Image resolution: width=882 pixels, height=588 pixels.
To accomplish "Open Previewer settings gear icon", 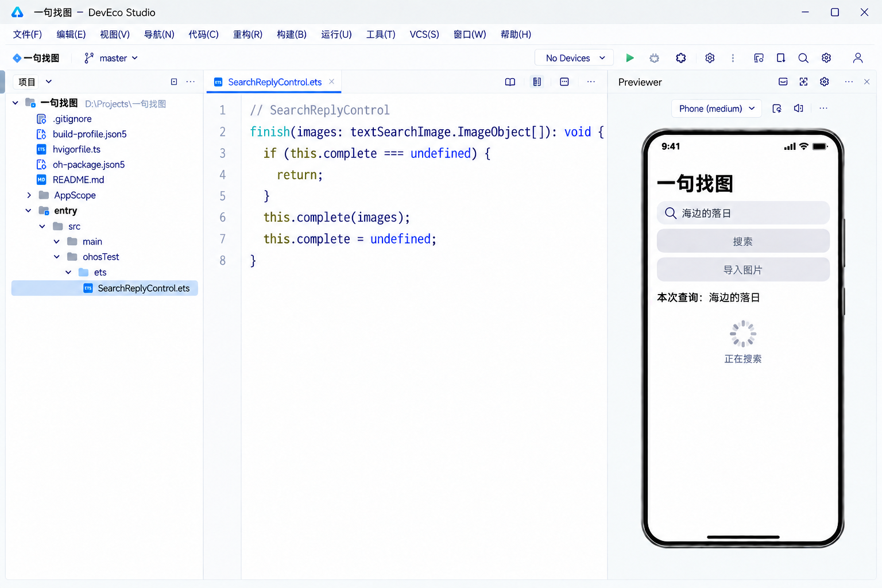I will pos(825,82).
